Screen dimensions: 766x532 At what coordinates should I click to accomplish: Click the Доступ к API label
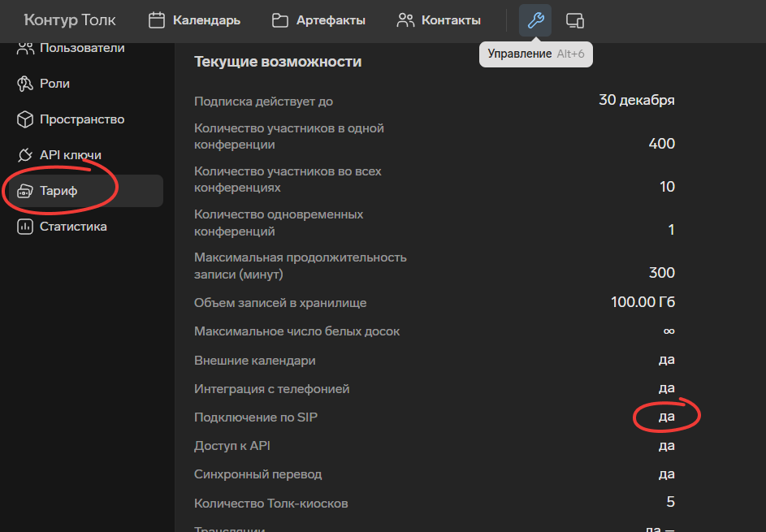pos(232,446)
